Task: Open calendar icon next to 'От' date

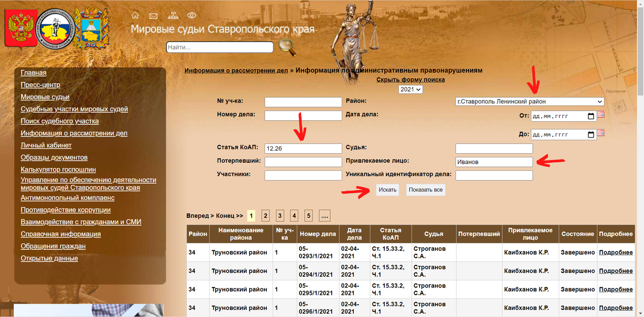Action: (x=601, y=114)
